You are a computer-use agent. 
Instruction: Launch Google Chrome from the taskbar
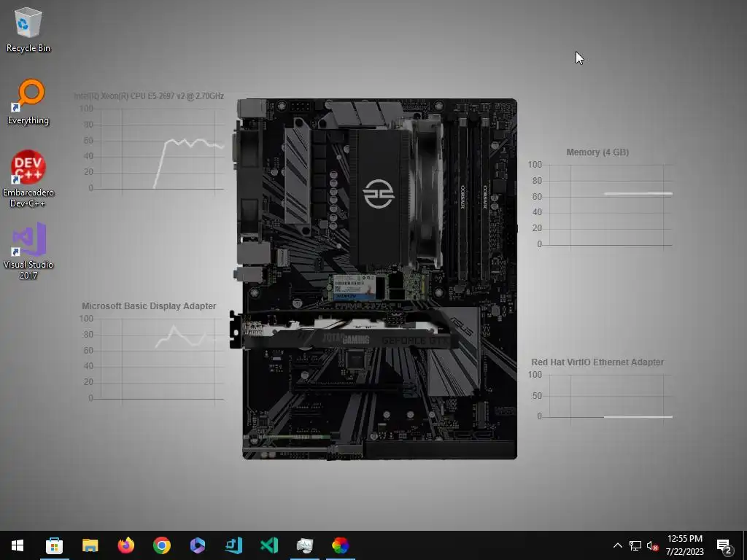coord(161,545)
